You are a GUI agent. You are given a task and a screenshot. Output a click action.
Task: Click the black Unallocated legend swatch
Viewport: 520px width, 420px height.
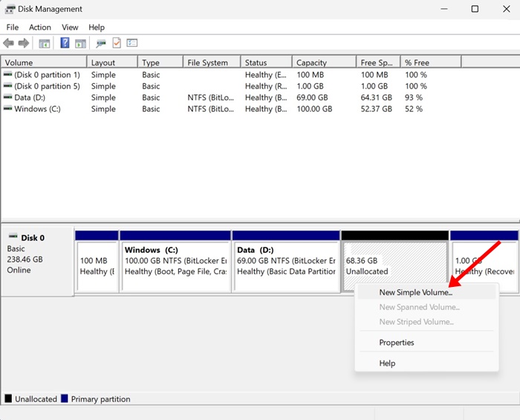[x=8, y=398]
